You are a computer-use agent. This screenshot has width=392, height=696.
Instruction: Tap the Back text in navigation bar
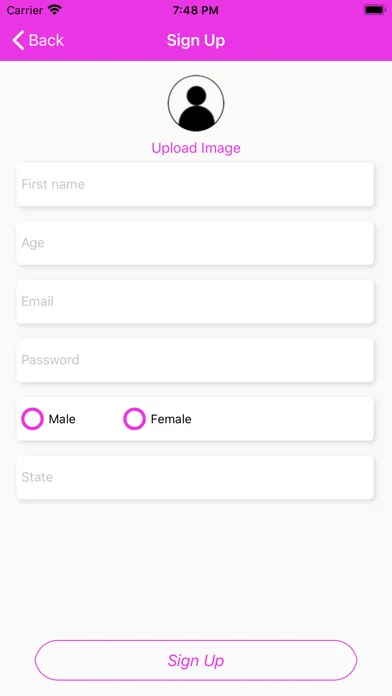tap(46, 40)
